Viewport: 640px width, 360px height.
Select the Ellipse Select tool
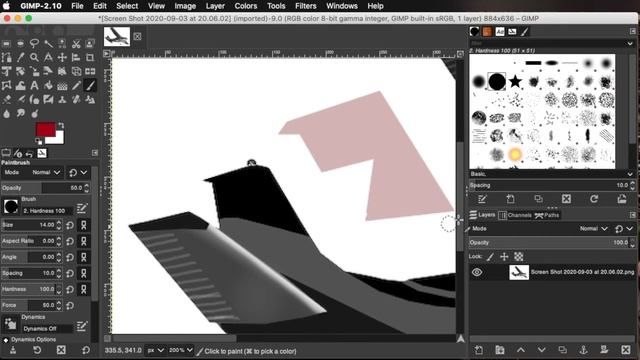(x=20, y=44)
